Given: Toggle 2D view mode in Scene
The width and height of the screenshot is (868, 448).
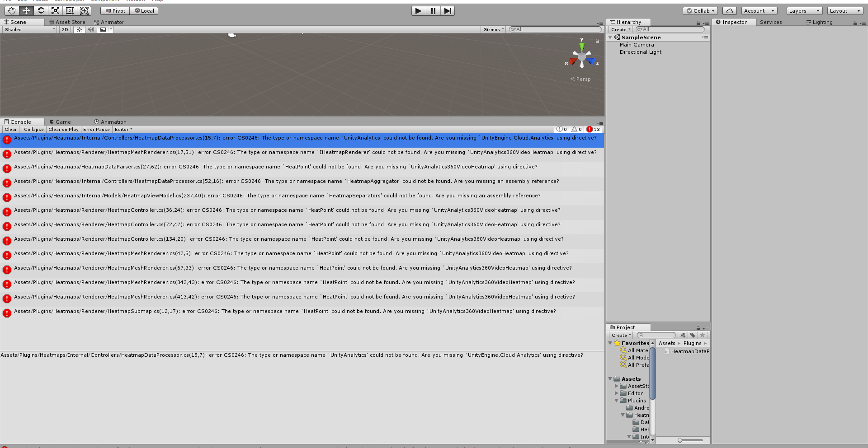Looking at the screenshot, I should pyautogui.click(x=65, y=29).
